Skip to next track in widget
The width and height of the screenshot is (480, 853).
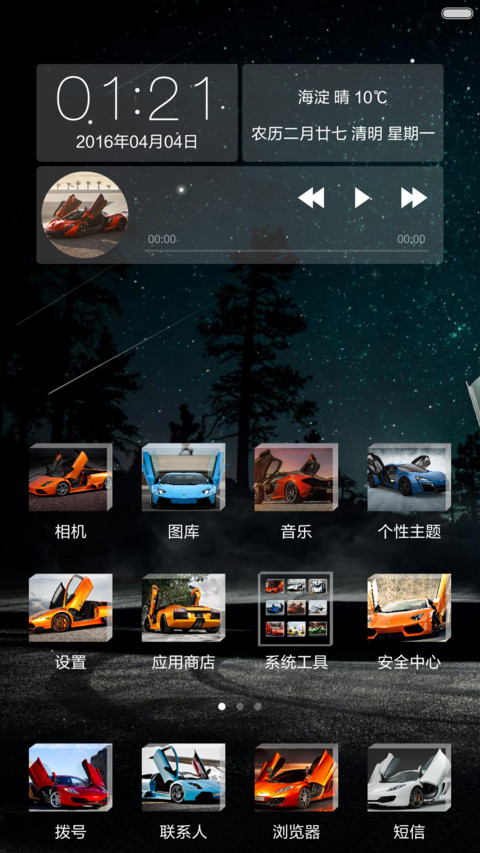click(414, 197)
